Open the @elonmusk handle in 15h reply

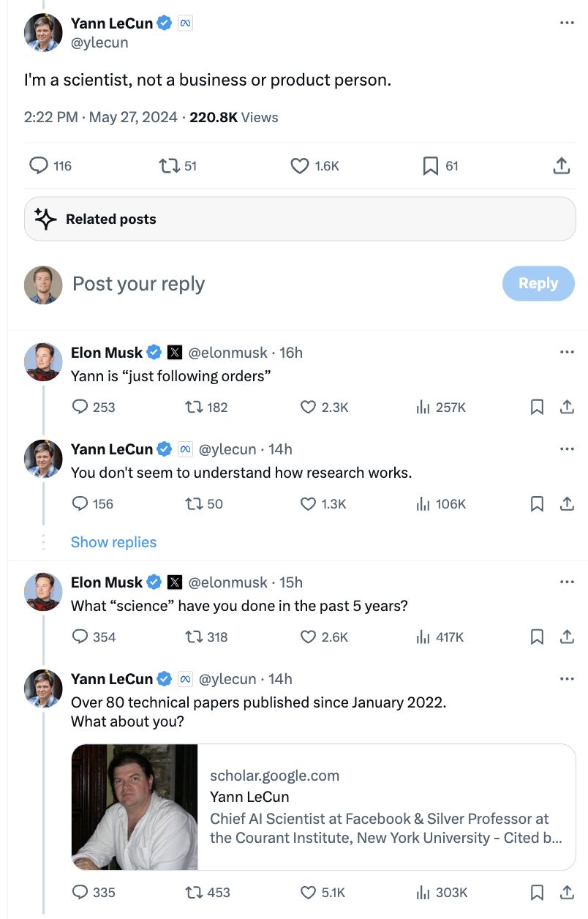(x=228, y=582)
